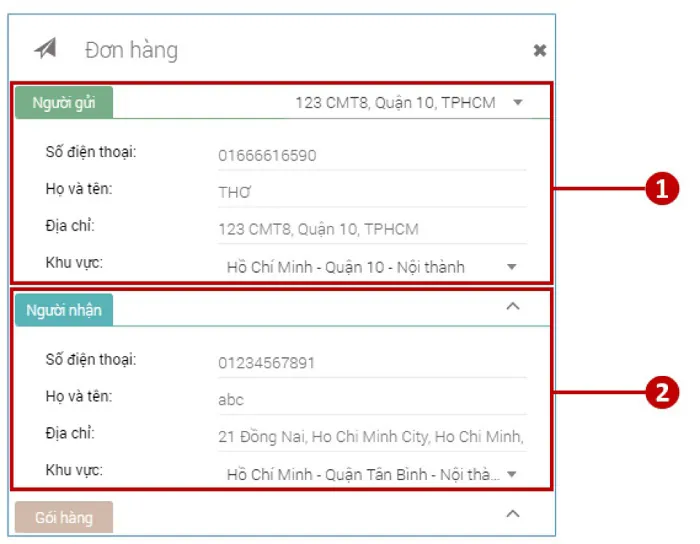The height and width of the screenshot is (544, 700).
Task: Select the Gói hàng tab
Action: click(64, 517)
